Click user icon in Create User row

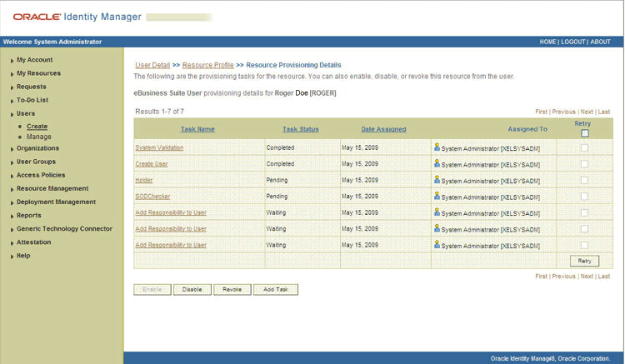[x=437, y=164]
